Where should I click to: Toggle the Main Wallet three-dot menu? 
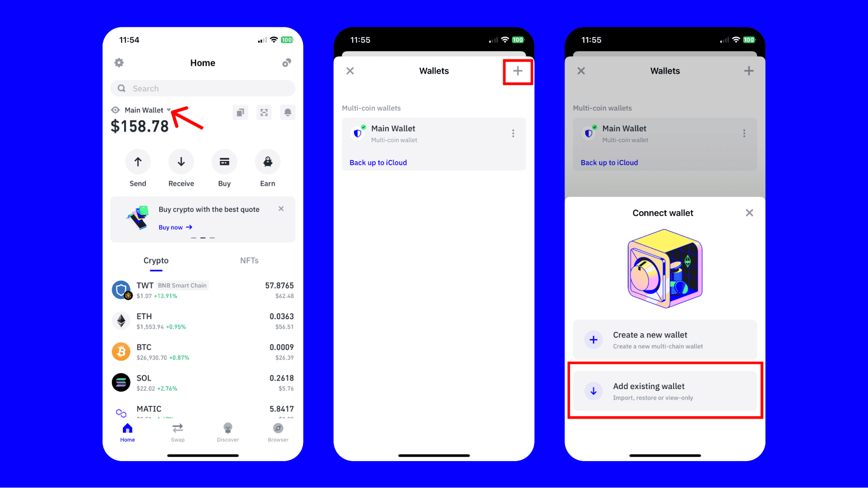513,133
